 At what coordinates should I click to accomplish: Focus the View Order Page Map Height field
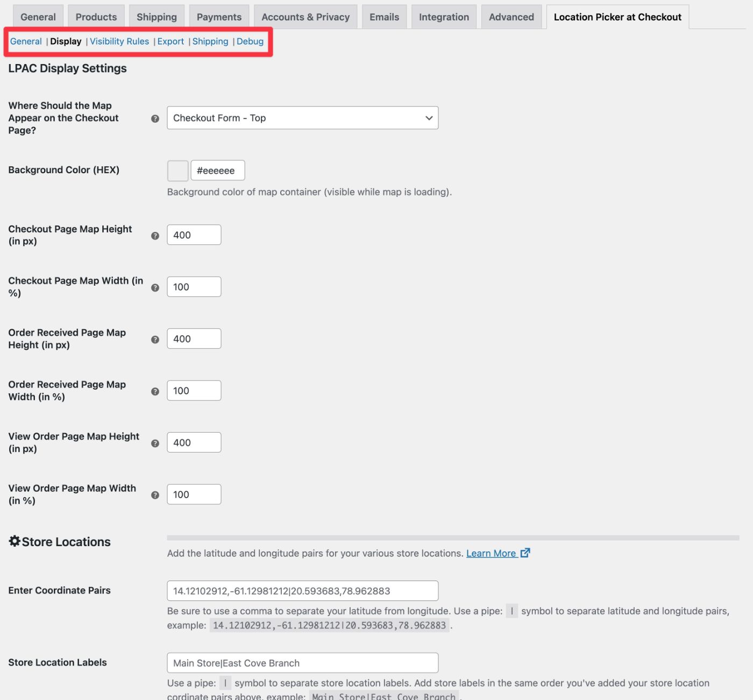(x=194, y=442)
